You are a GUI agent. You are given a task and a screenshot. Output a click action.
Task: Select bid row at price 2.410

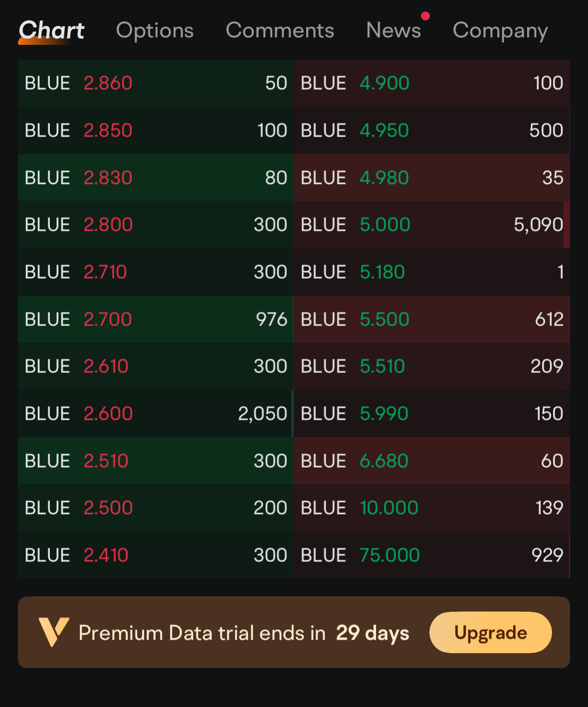point(156,555)
